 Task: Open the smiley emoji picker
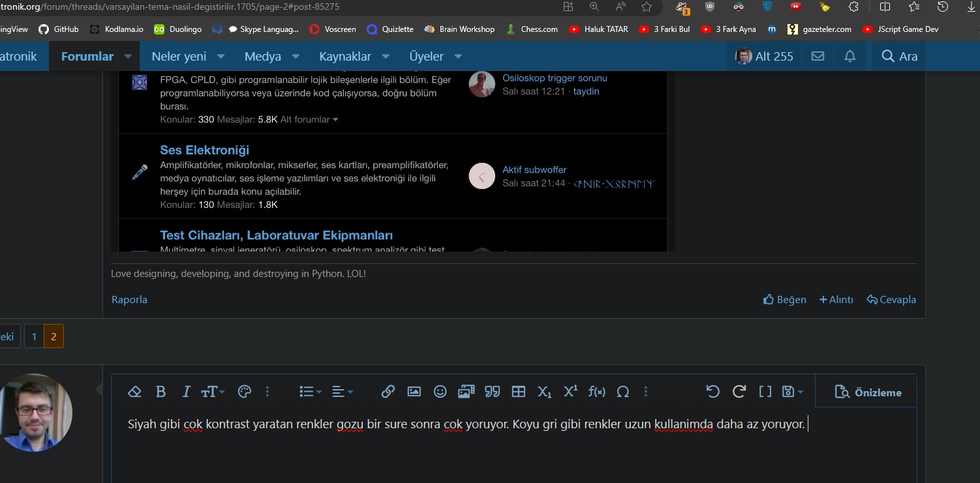pyautogui.click(x=440, y=392)
